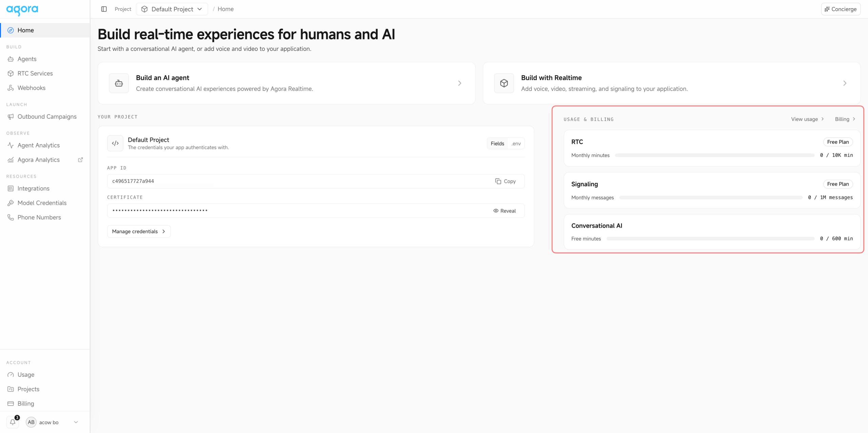Click the Concierge sparkle icon

[x=827, y=9]
